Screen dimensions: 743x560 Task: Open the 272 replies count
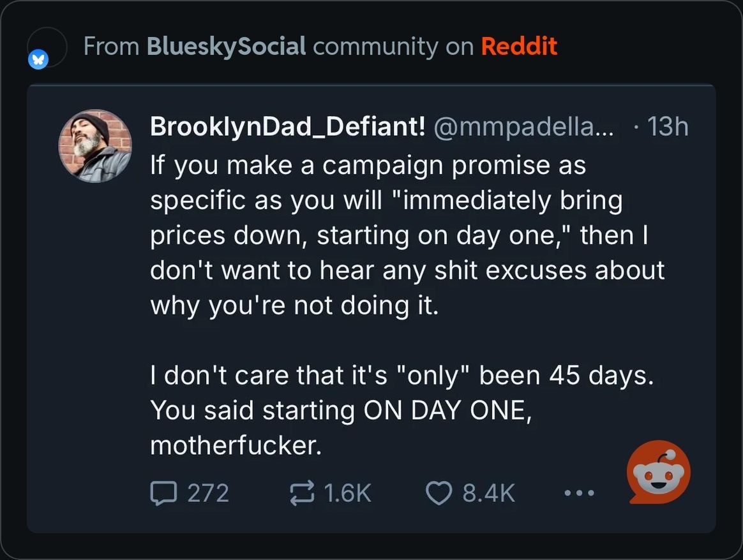pos(208,493)
